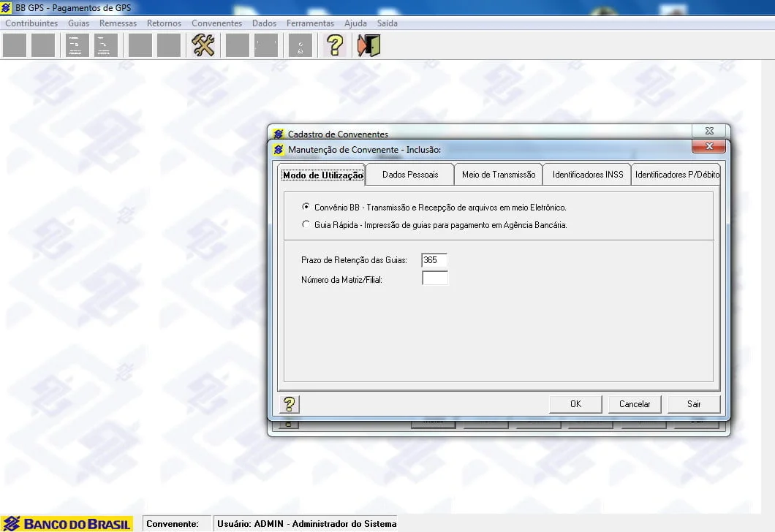The image size is (775, 532).
Task: Click the help question mark button in dialog
Action: [289, 404]
